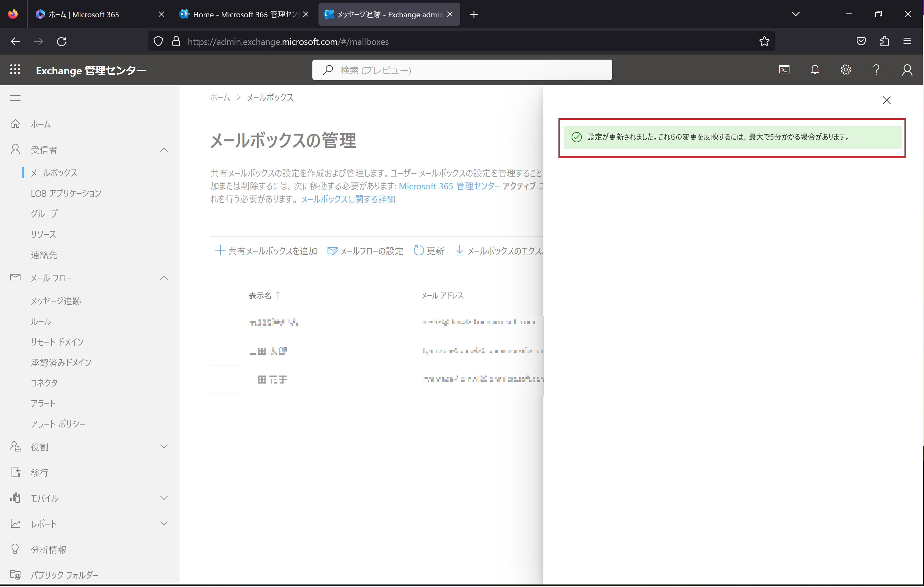Click the 更新 refresh button
This screenshot has width=924, height=587.
[429, 251]
